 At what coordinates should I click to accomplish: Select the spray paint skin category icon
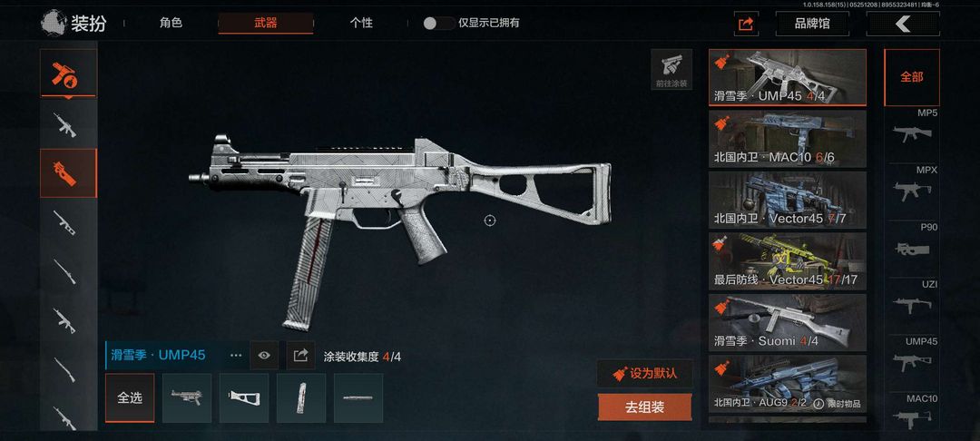tap(69, 73)
